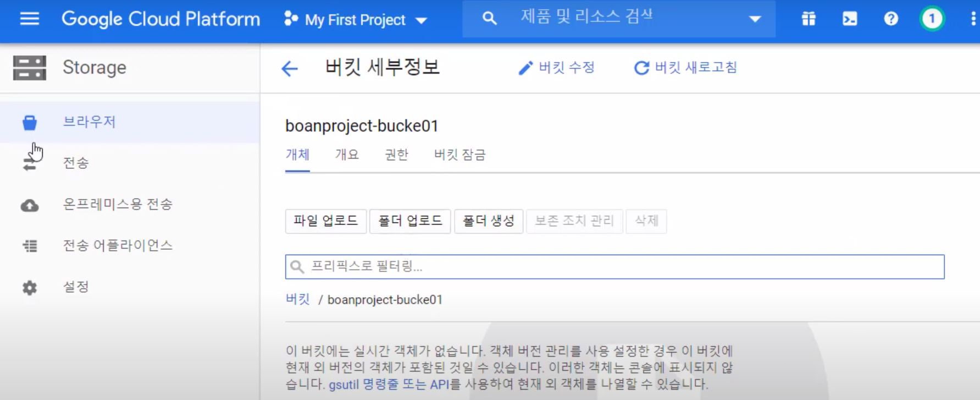Image resolution: width=980 pixels, height=400 pixels.
Task: Switch to the 개요 tab
Action: point(347,155)
